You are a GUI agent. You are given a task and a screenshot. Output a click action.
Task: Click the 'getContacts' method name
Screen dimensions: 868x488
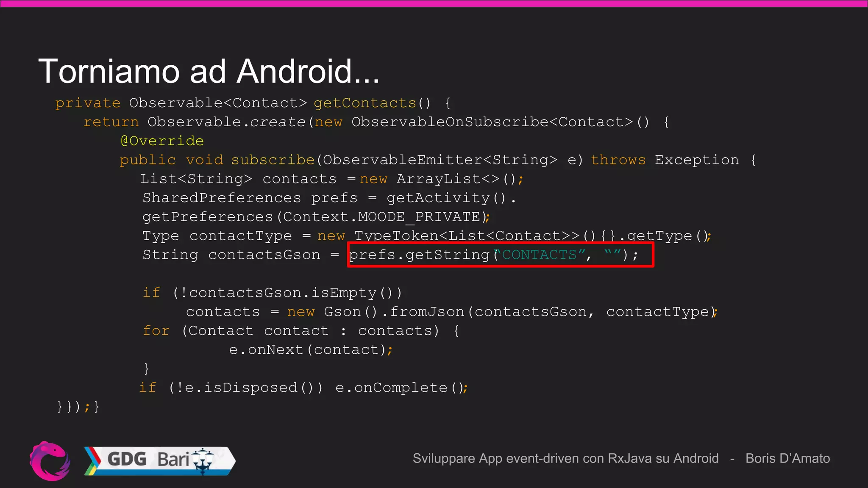click(365, 103)
